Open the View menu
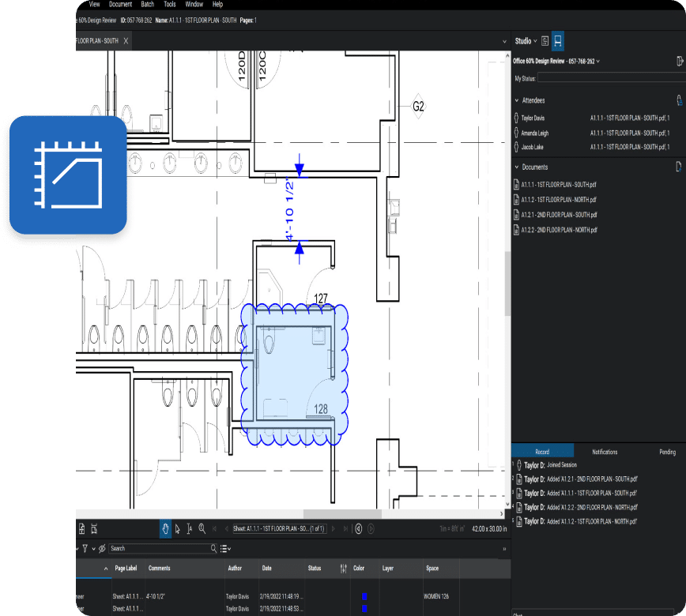 (x=95, y=5)
